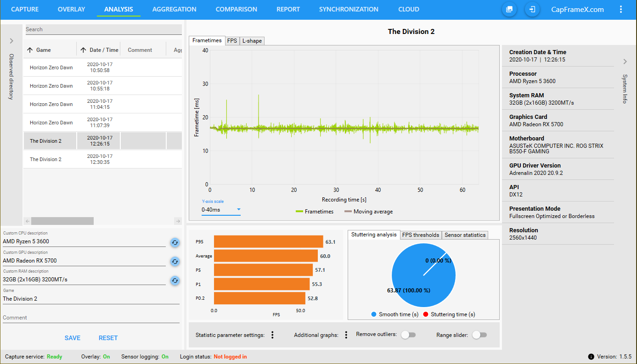Toggle the Remove outliers switch
Viewport: 637px width, 364px height.
[x=408, y=335]
